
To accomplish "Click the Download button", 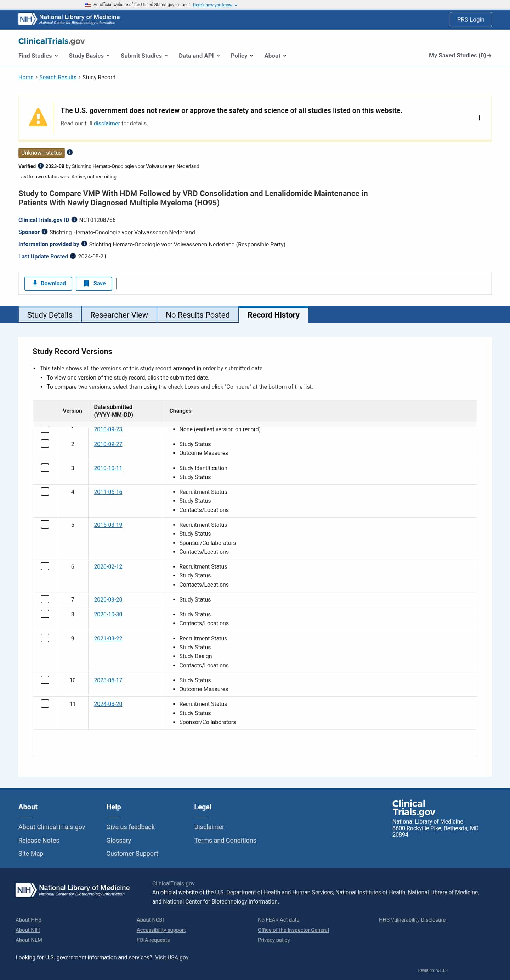I will (x=48, y=284).
